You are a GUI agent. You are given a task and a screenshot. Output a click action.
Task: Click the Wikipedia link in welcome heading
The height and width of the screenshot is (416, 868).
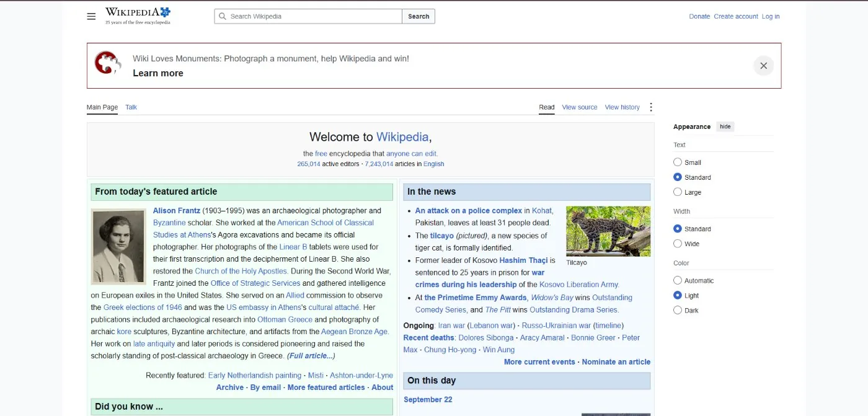click(x=402, y=137)
